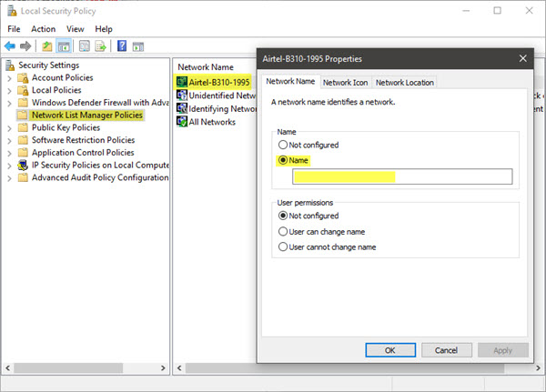Open the View menu

[76, 29]
